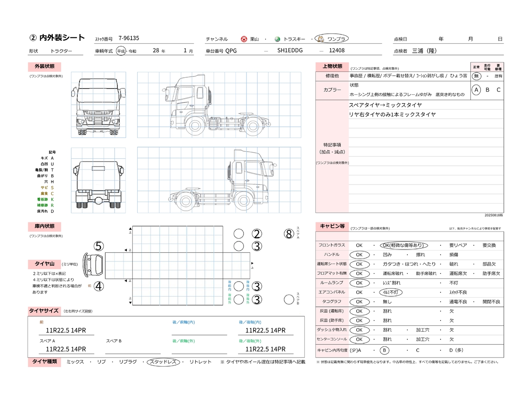Select coupler condition rating A
This screenshot has width=532, height=399.
click(476, 90)
